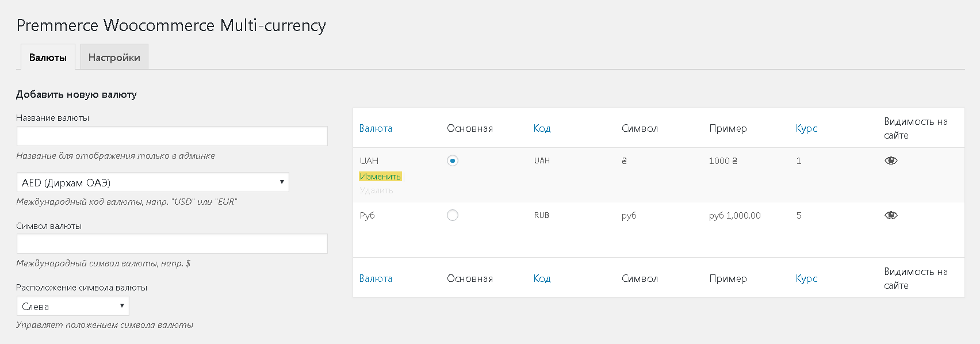Viewport: 980px width, 344px height.
Task: Click the rate value 5 for Руб
Action: (799, 215)
